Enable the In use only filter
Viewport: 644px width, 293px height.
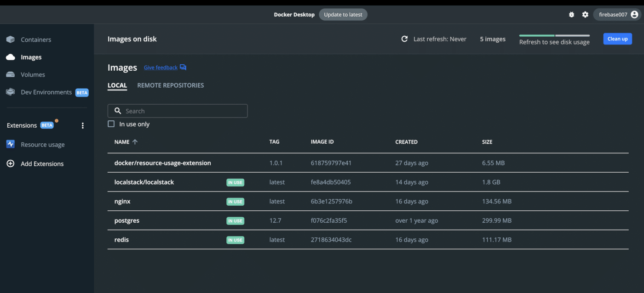[111, 124]
